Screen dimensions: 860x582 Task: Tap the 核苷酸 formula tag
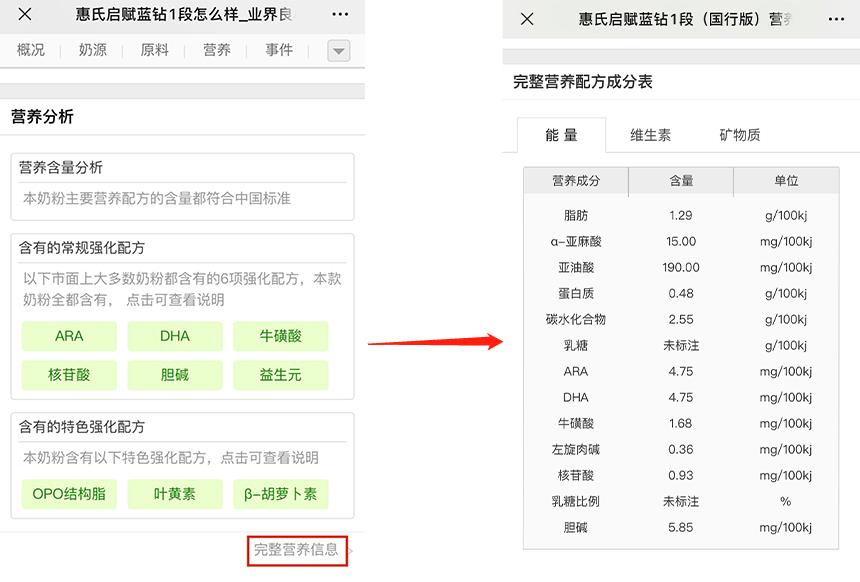coord(69,375)
